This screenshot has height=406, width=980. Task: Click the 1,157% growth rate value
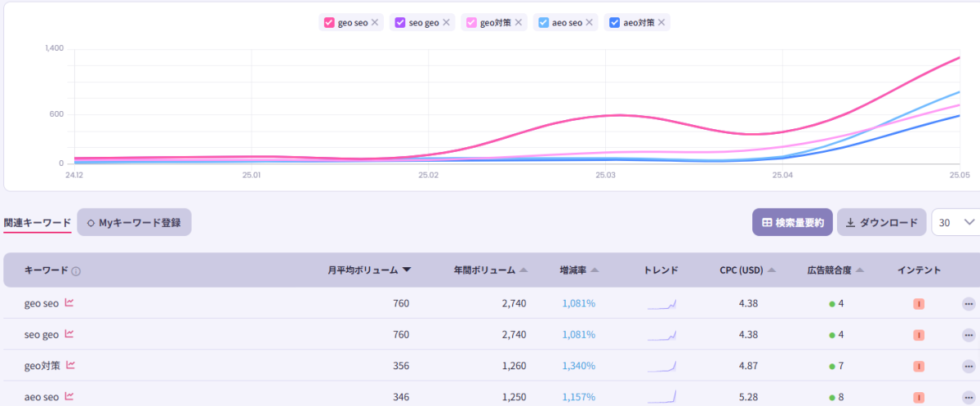pos(578,397)
